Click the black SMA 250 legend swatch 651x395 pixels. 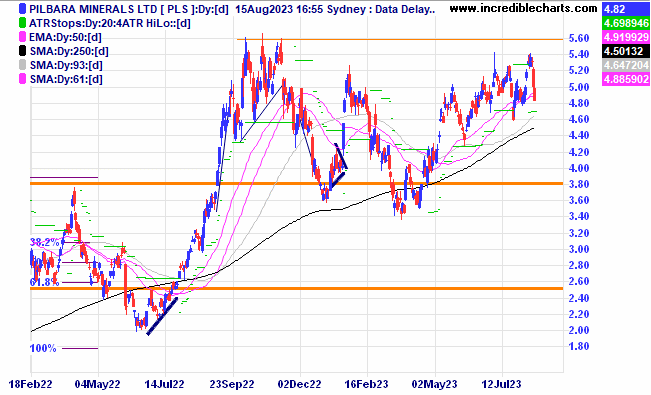point(22,51)
